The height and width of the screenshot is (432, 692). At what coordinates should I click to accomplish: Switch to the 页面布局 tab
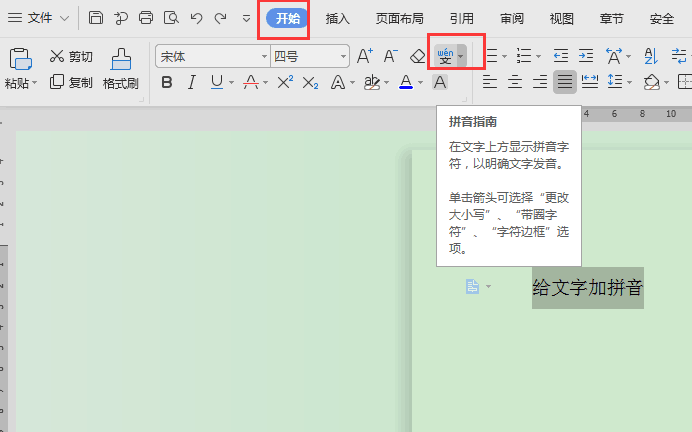click(399, 19)
